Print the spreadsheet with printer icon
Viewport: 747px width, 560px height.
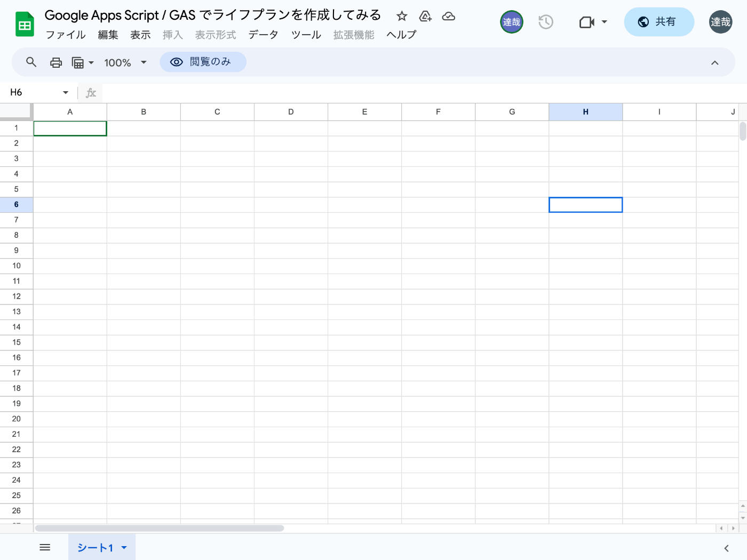[56, 62]
